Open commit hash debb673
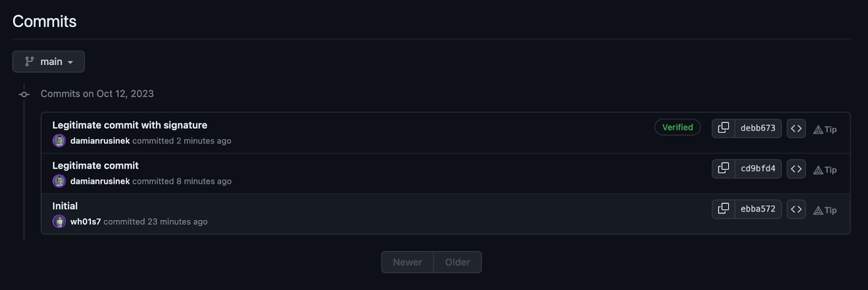The width and height of the screenshot is (868, 290). 758,128
